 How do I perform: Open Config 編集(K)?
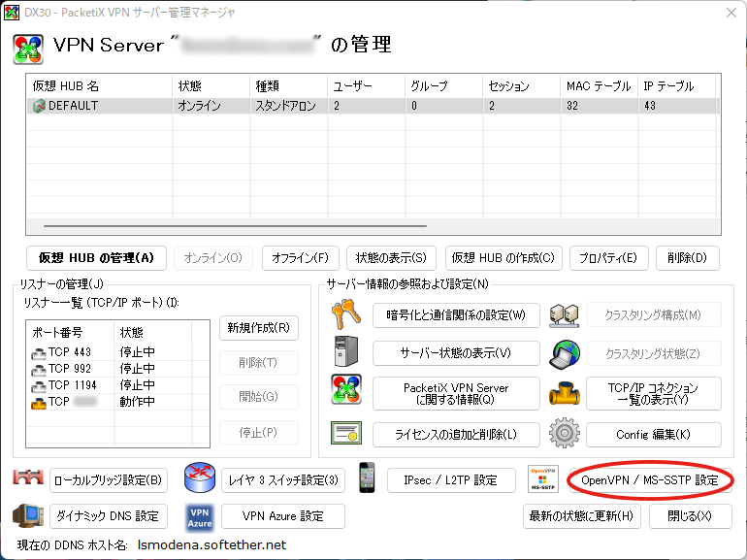click(653, 434)
